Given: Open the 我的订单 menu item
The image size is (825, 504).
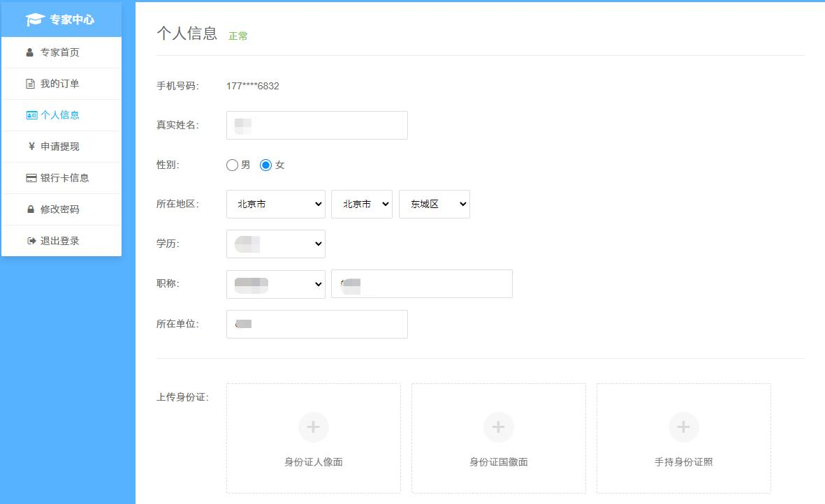Looking at the screenshot, I should (61, 84).
